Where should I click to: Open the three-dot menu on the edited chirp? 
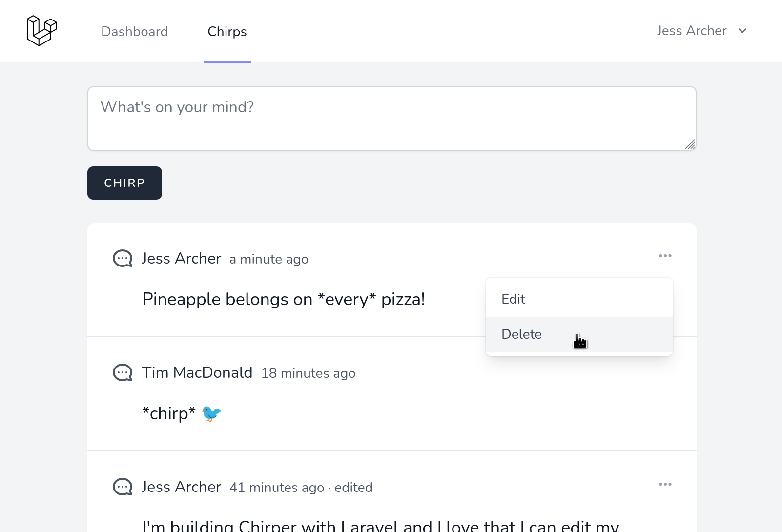[665, 484]
